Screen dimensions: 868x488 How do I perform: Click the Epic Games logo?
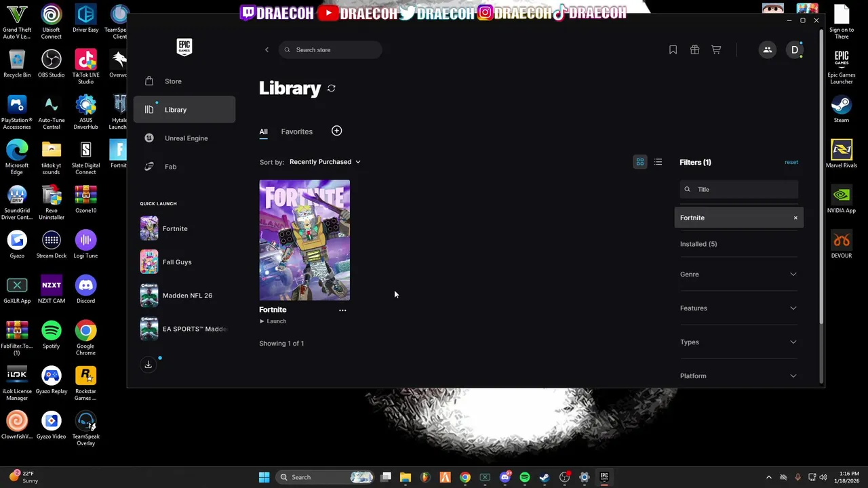184,47
